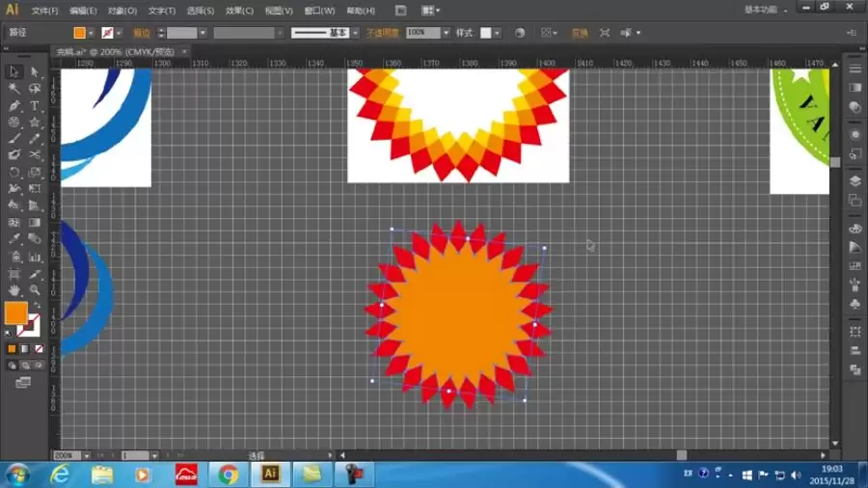The height and width of the screenshot is (488, 868).
Task: Close the 完稿.ai document tab
Action: 184,51
